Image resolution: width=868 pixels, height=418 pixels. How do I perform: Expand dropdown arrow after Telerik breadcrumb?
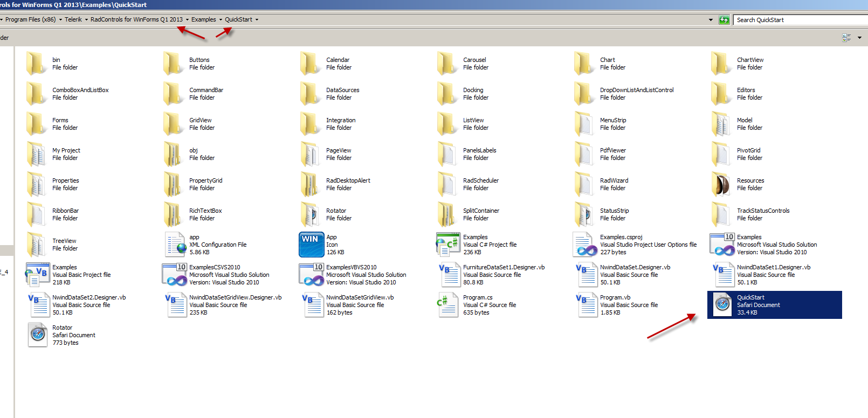[86, 20]
